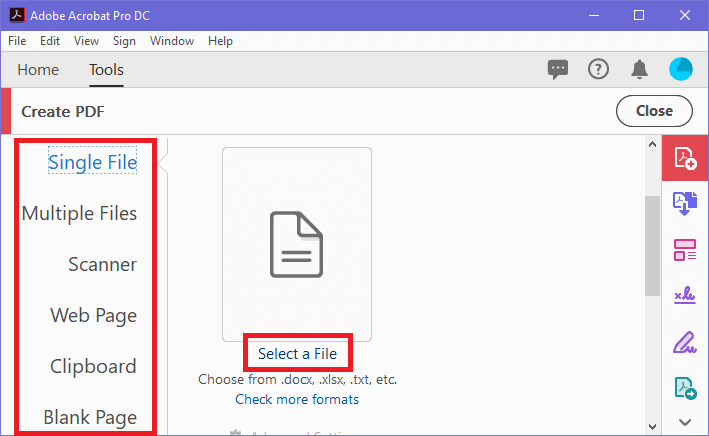Click the Select a File link
Screen dimensions: 709x436
[x=298, y=353]
